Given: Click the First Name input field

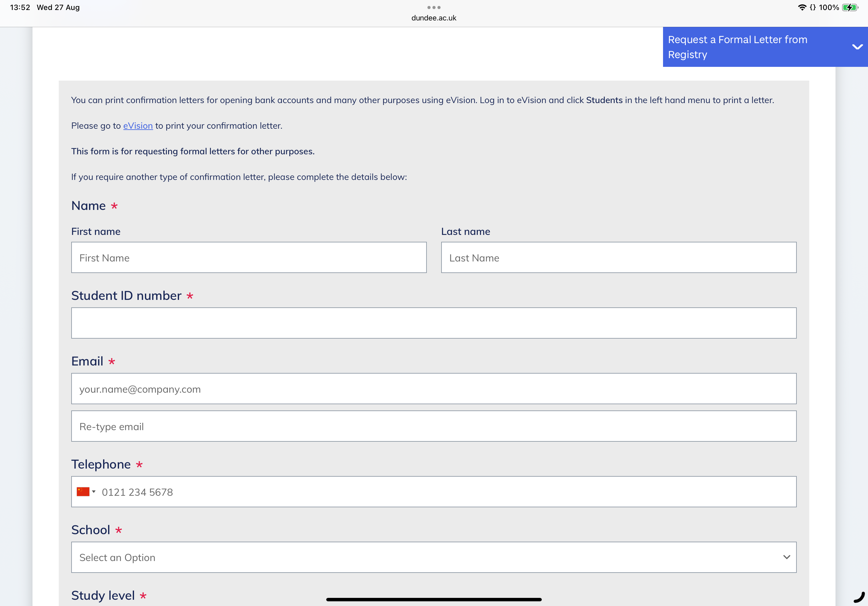Looking at the screenshot, I should pyautogui.click(x=249, y=257).
